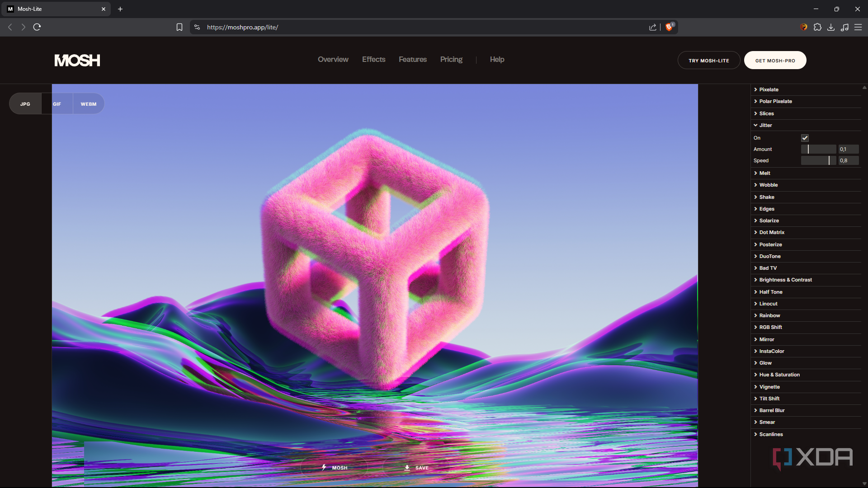The height and width of the screenshot is (488, 868).
Task: Adjust the Jitter Amount slider
Action: (818, 149)
